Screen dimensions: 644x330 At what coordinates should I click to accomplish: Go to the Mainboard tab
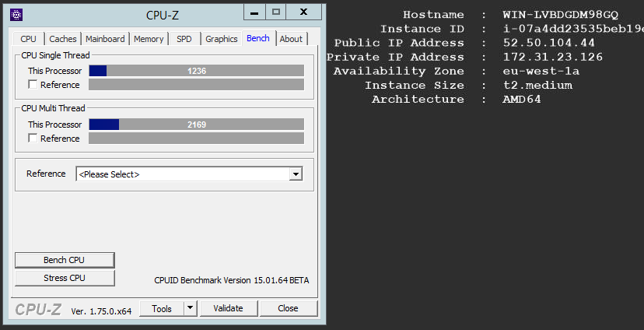pyautogui.click(x=105, y=39)
